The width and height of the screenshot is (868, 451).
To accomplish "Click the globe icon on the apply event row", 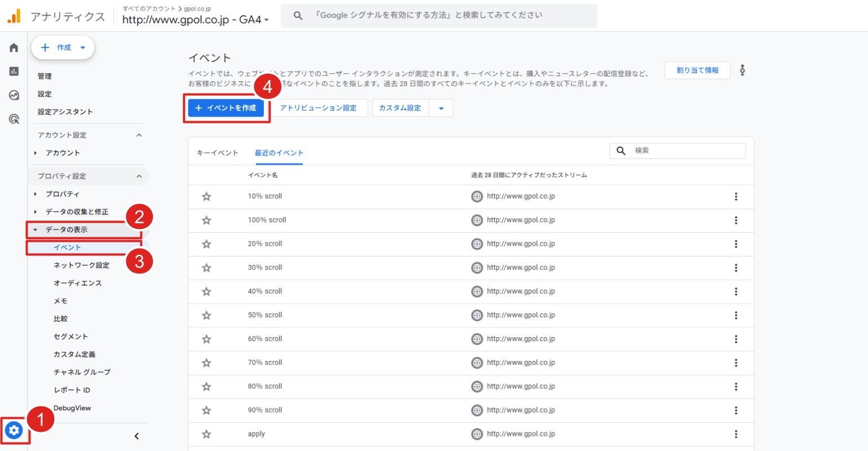I will pyautogui.click(x=477, y=434).
